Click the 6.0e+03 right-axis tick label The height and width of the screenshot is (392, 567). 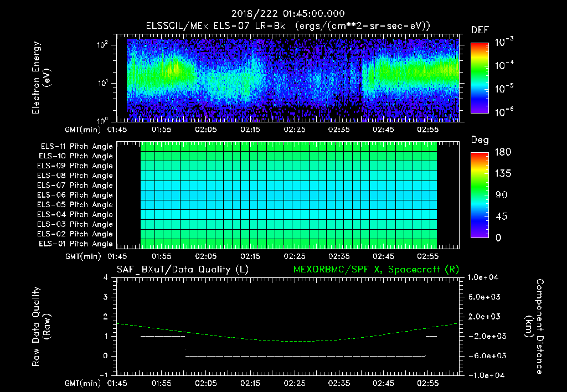pyautogui.click(x=484, y=297)
